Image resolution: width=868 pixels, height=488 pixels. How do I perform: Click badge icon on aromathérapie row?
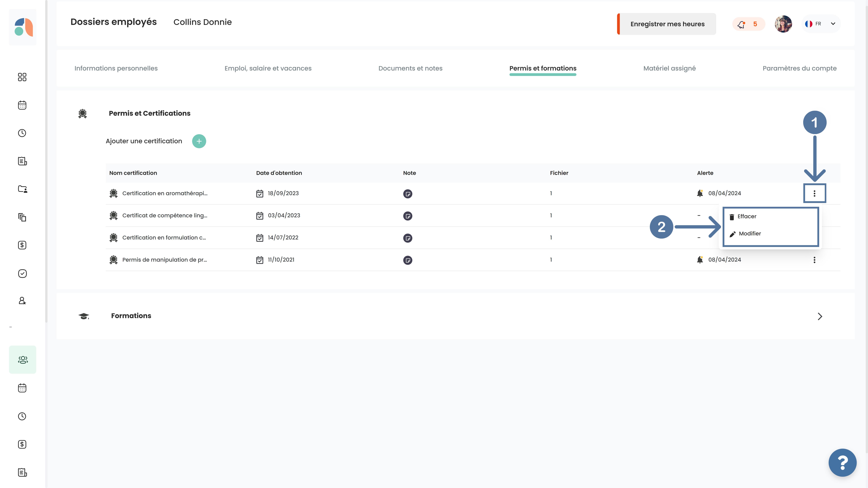pos(114,193)
